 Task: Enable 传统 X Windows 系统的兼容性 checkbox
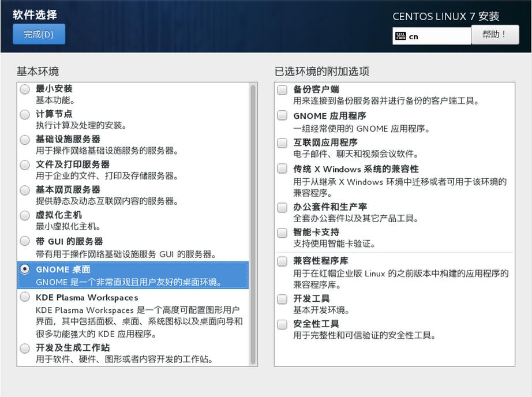click(x=282, y=168)
